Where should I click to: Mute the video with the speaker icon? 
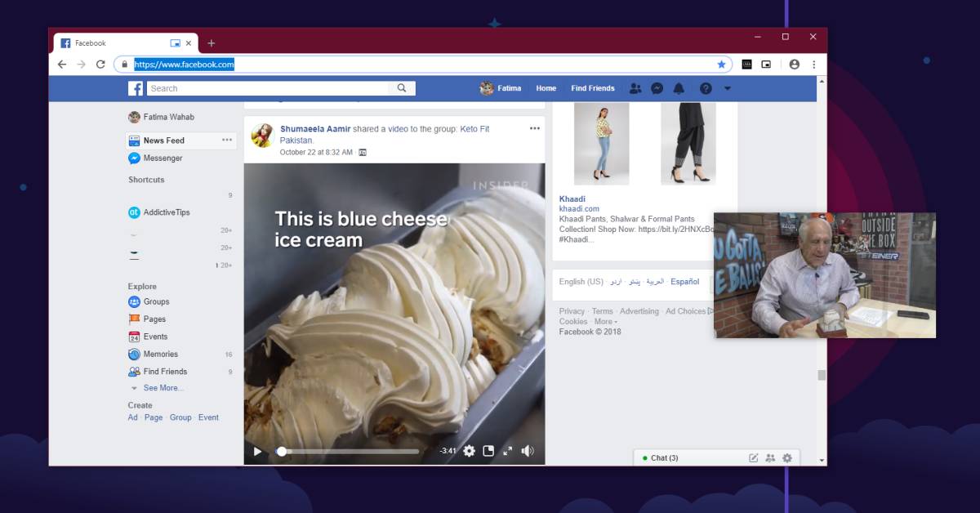coord(528,451)
